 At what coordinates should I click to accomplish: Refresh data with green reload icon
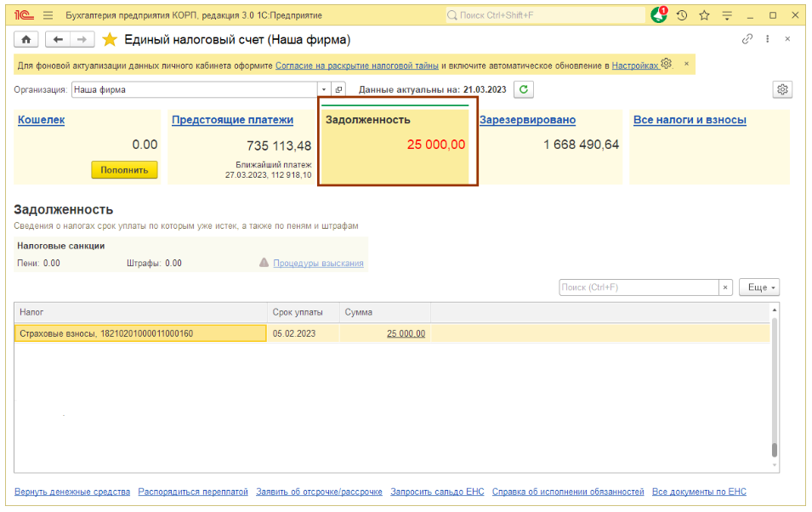[525, 89]
